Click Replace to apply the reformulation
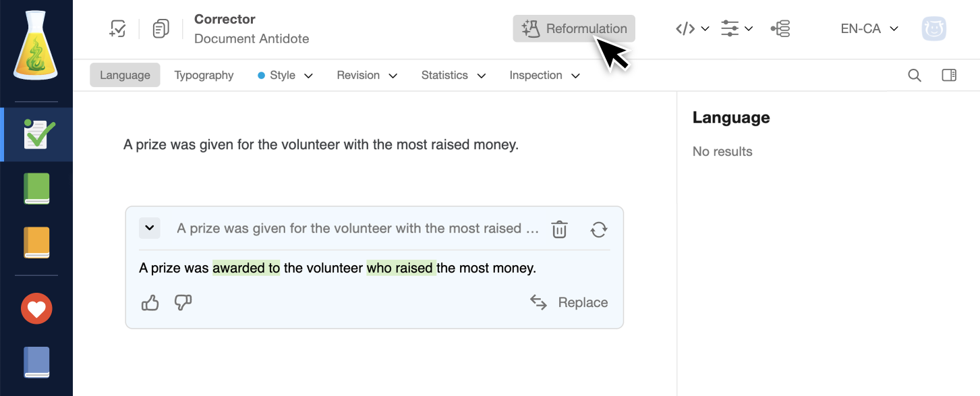This screenshot has width=980, height=396. click(x=569, y=302)
